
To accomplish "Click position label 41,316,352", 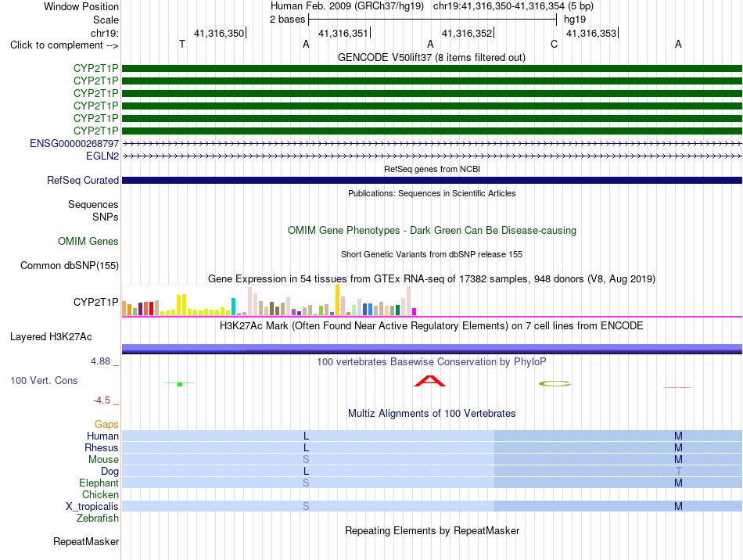I will (x=467, y=33).
